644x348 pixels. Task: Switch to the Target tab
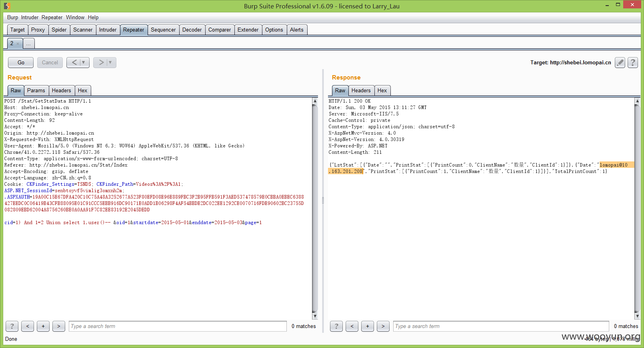(x=18, y=30)
